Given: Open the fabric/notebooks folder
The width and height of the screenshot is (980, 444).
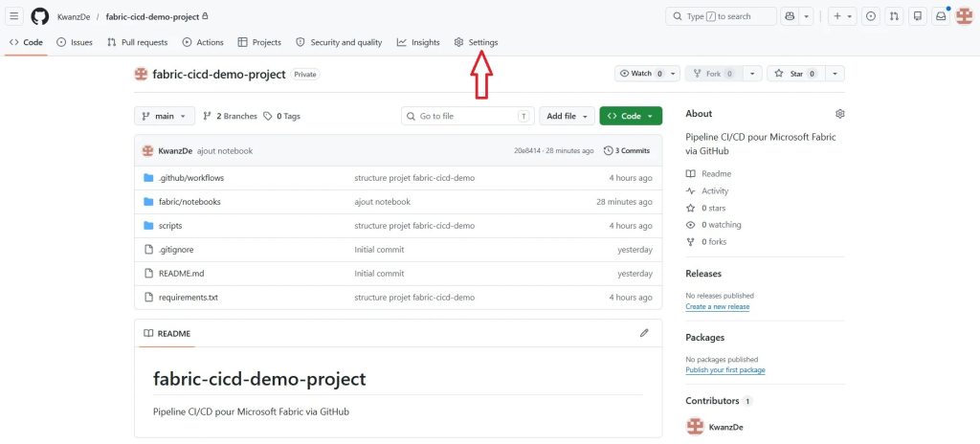Looking at the screenshot, I should [x=189, y=202].
